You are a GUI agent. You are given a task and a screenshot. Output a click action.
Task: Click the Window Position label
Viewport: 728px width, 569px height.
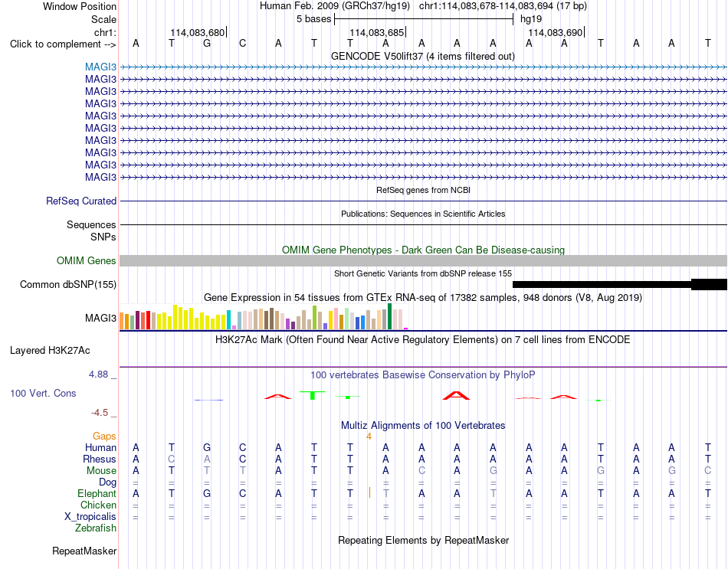click(80, 6)
